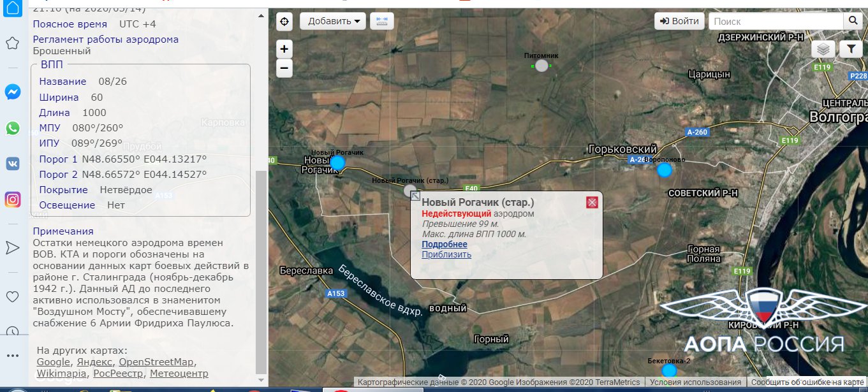
Task: Select the grey Новый Рогачик (стар.) marker
Action: tap(409, 191)
